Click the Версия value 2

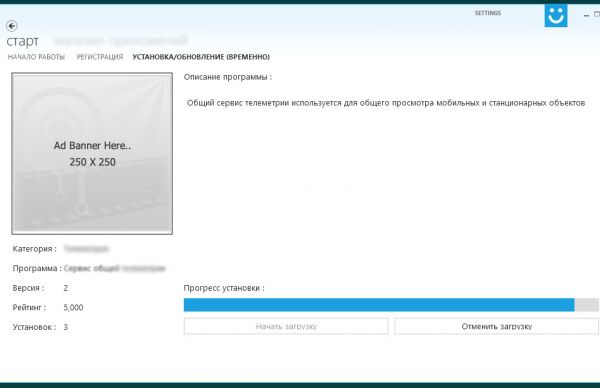[65, 288]
